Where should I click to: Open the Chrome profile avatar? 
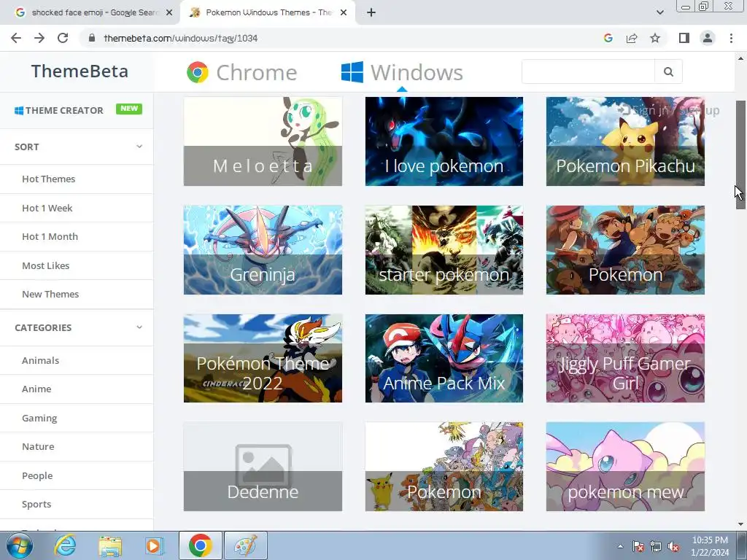pyautogui.click(x=708, y=38)
